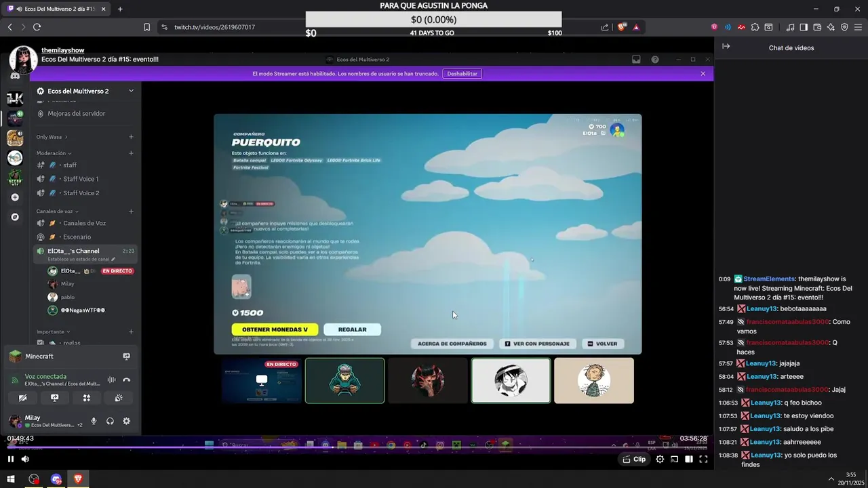The width and height of the screenshot is (868, 488).
Task: Open Mejoras del servidor
Action: (x=76, y=113)
